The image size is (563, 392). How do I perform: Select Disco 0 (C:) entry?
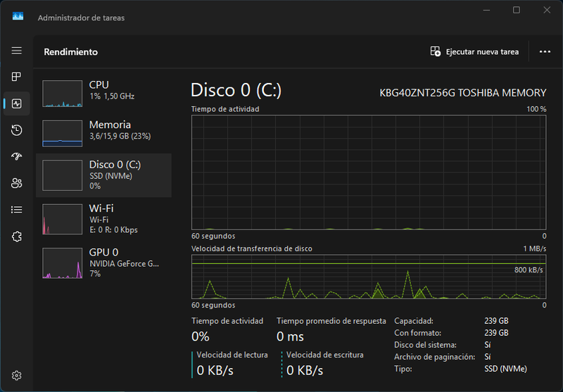tap(103, 175)
